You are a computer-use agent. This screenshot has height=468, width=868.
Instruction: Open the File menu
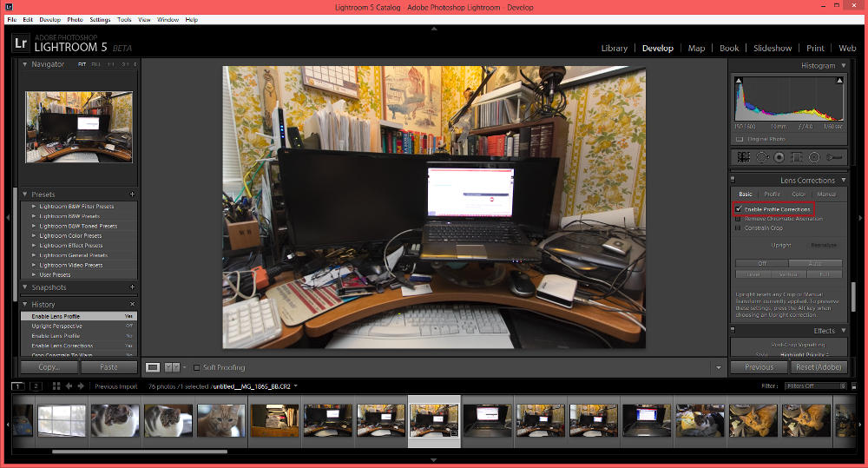point(11,19)
